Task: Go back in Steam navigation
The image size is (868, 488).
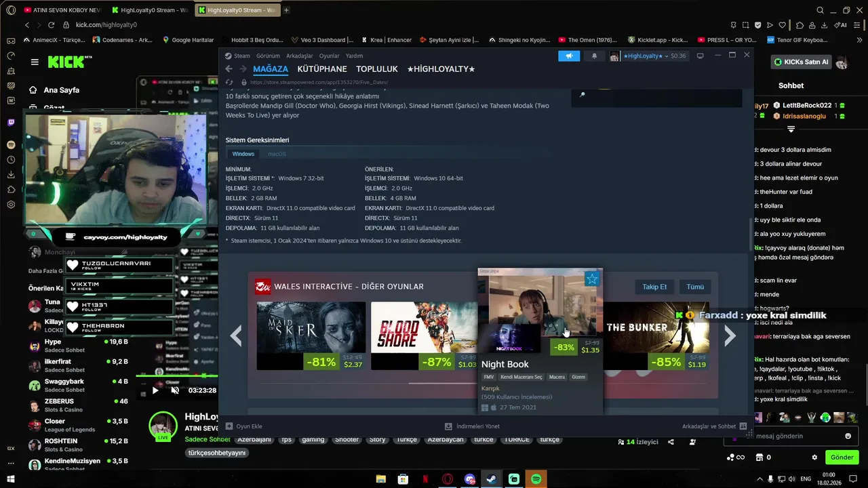Action: 229,69
